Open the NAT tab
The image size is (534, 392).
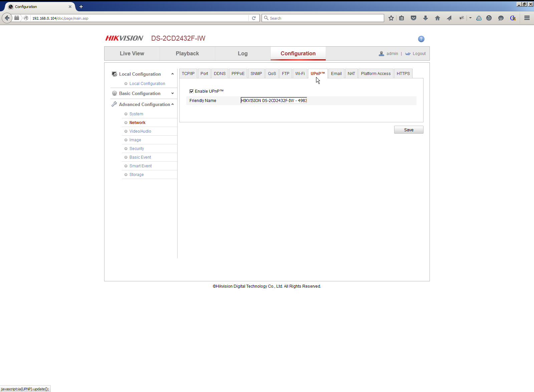coord(351,74)
